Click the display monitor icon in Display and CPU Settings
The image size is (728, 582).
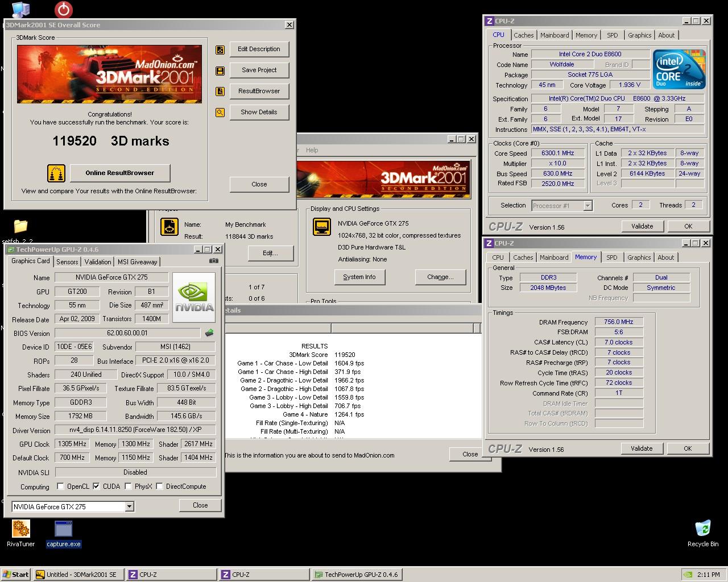point(322,226)
